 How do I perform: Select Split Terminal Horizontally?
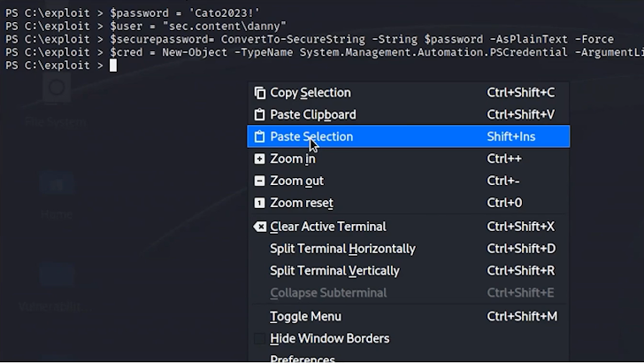pyautogui.click(x=342, y=249)
